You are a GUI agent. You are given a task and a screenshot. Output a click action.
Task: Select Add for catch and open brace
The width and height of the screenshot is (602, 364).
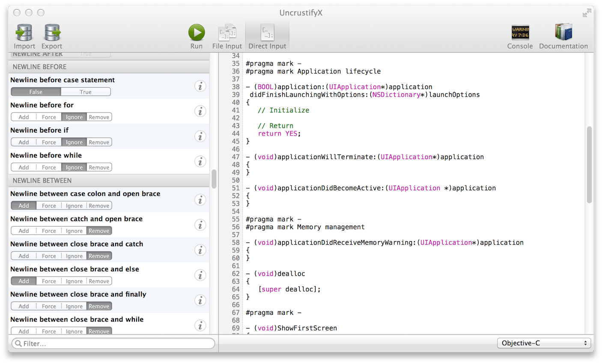tap(24, 231)
